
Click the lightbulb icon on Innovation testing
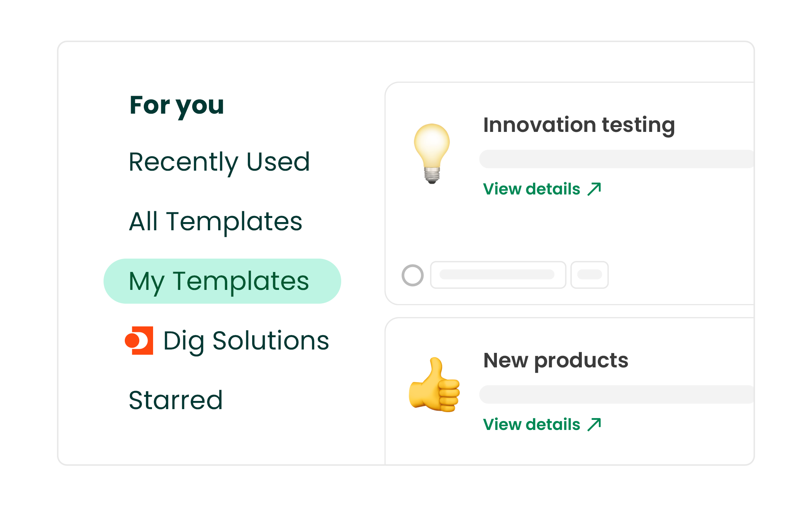[x=432, y=153]
